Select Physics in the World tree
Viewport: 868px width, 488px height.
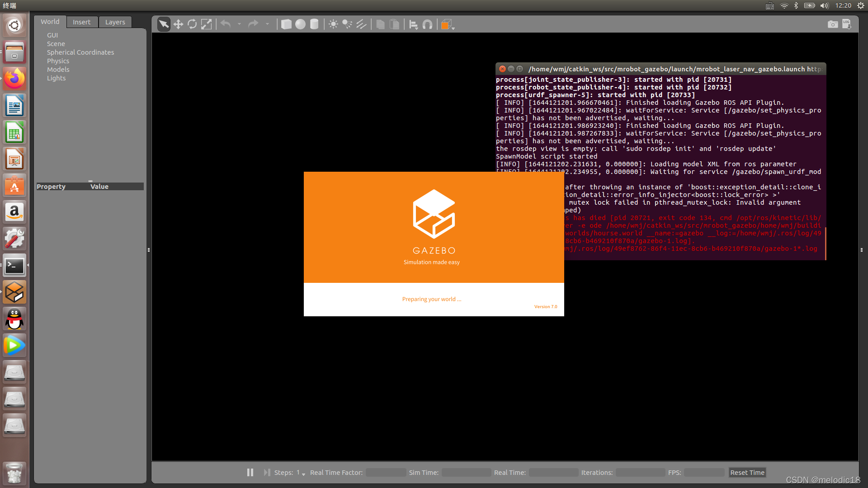[x=58, y=61]
